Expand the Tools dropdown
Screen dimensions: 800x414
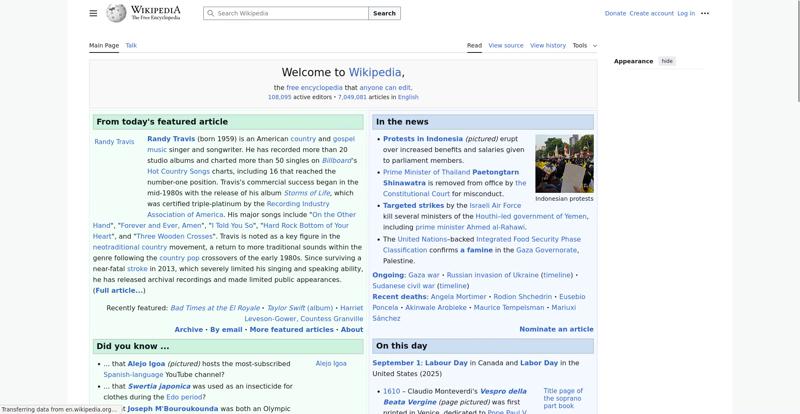(584, 45)
